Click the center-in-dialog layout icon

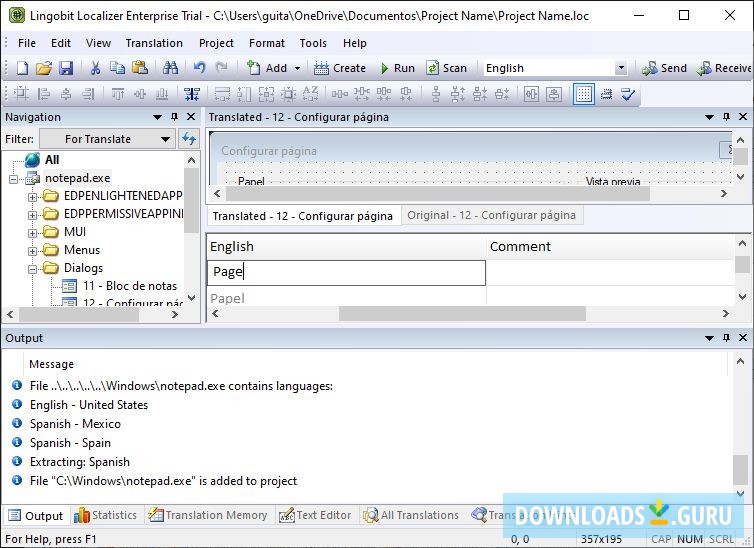21,94
